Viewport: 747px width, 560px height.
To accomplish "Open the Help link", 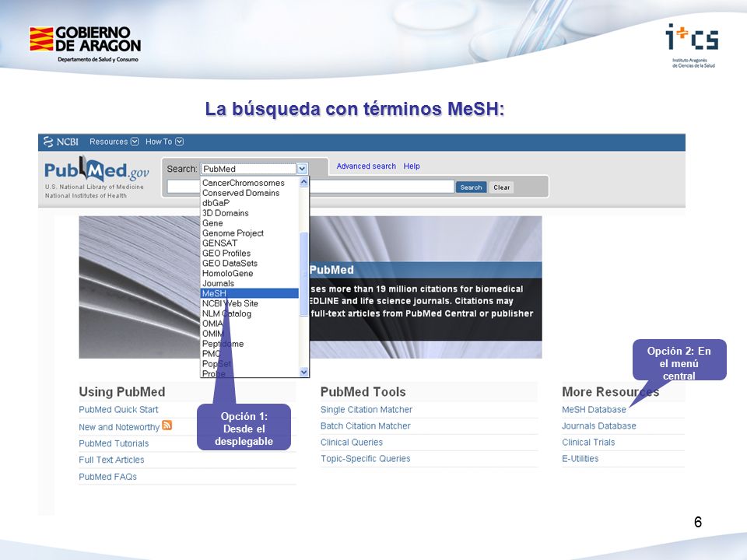I will tap(412, 166).
